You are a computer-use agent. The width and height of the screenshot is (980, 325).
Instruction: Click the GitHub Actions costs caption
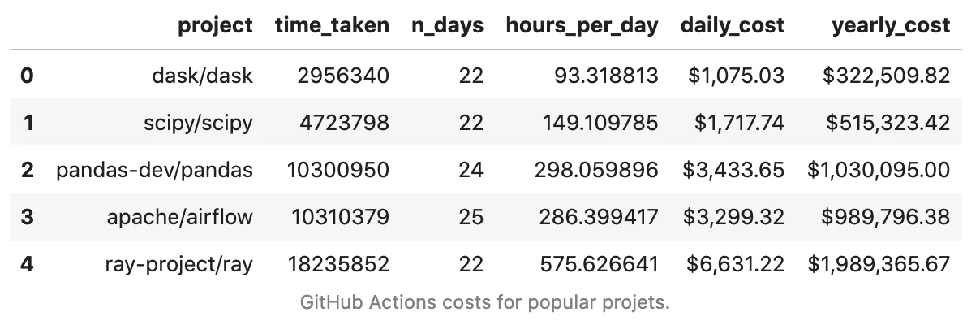pos(485,304)
